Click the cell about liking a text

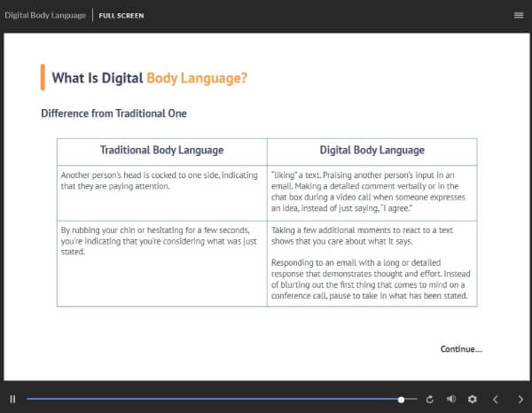[x=372, y=192]
